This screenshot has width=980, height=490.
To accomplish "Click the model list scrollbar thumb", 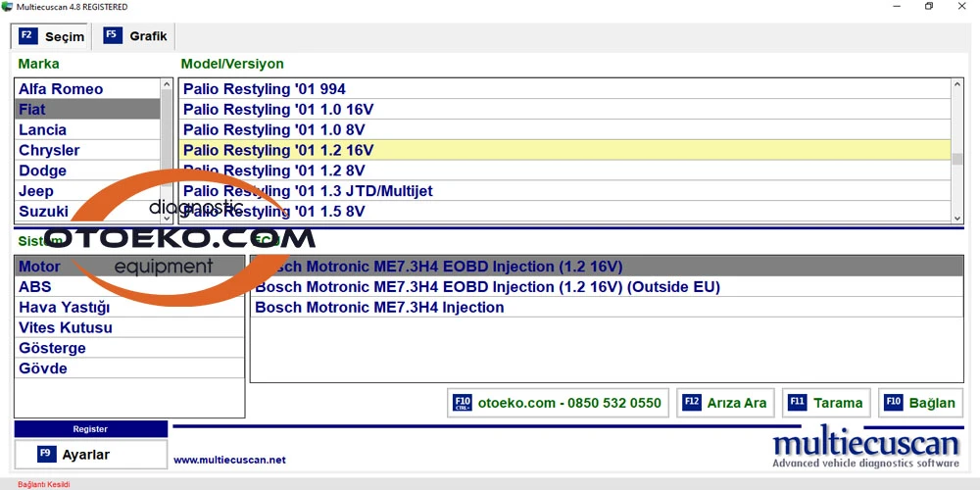I will [957, 159].
